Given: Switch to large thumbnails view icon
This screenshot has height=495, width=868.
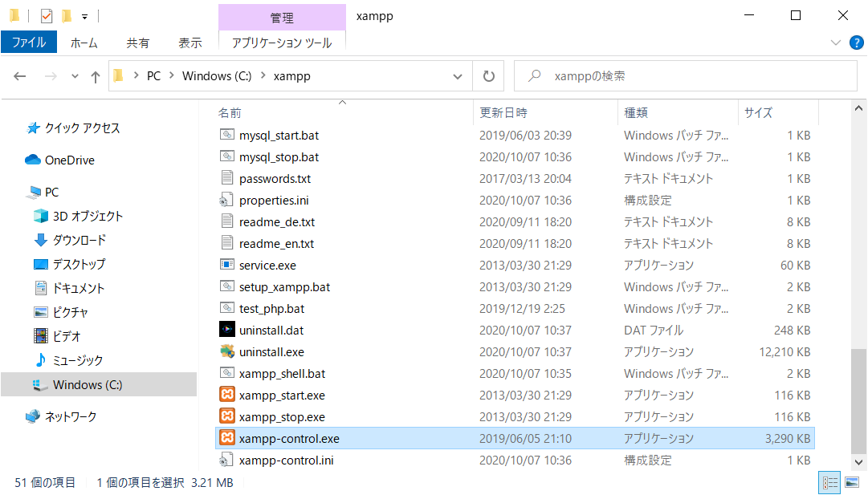Looking at the screenshot, I should pyautogui.click(x=853, y=482).
